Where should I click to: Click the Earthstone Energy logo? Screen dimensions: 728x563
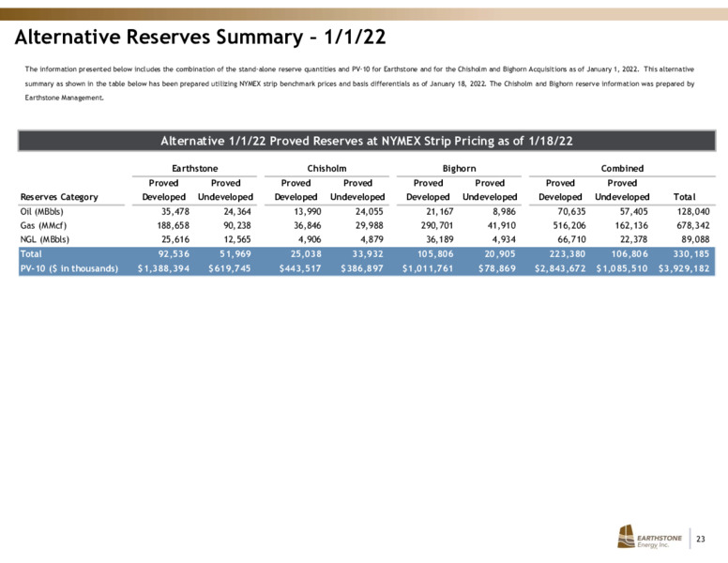tap(649, 537)
